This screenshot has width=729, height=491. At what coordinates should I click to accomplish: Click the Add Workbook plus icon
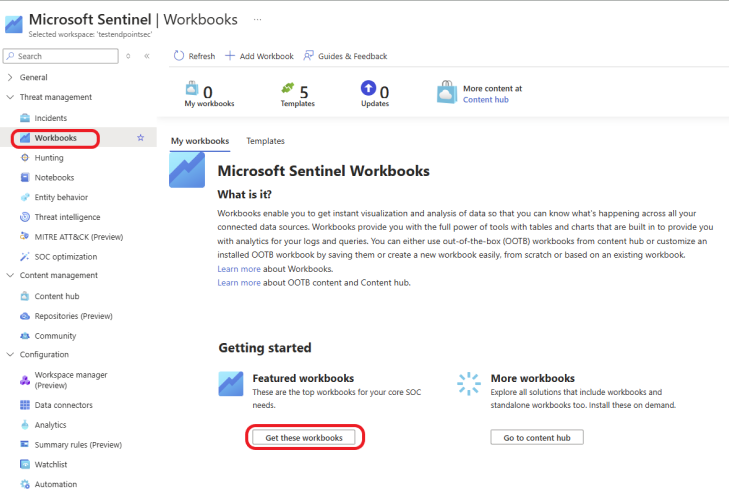pyautogui.click(x=230, y=56)
